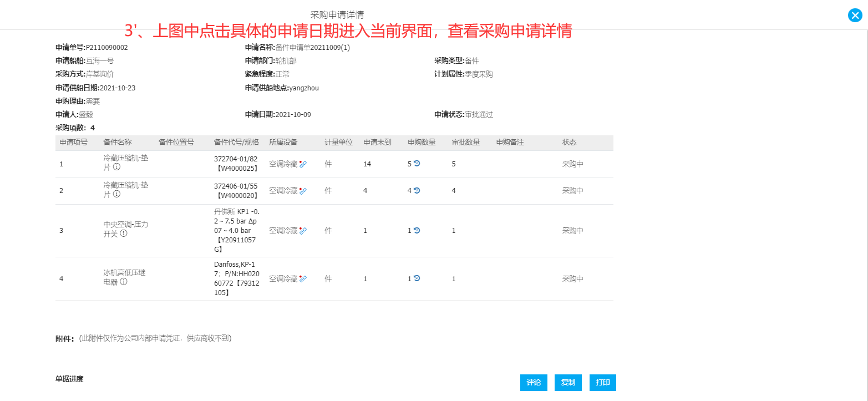Click ship name 互海一号
The height and width of the screenshot is (401, 868).
tap(100, 61)
